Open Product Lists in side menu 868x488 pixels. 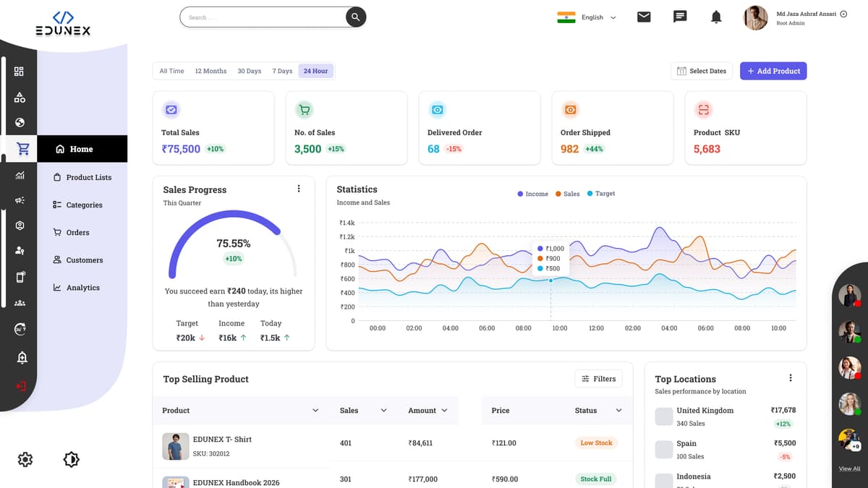click(88, 177)
